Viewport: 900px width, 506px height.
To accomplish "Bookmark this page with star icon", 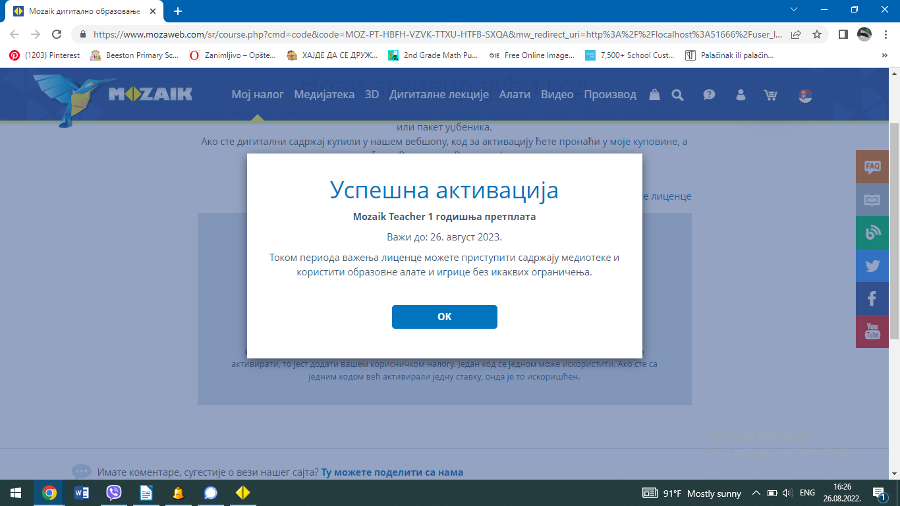I will (817, 34).
